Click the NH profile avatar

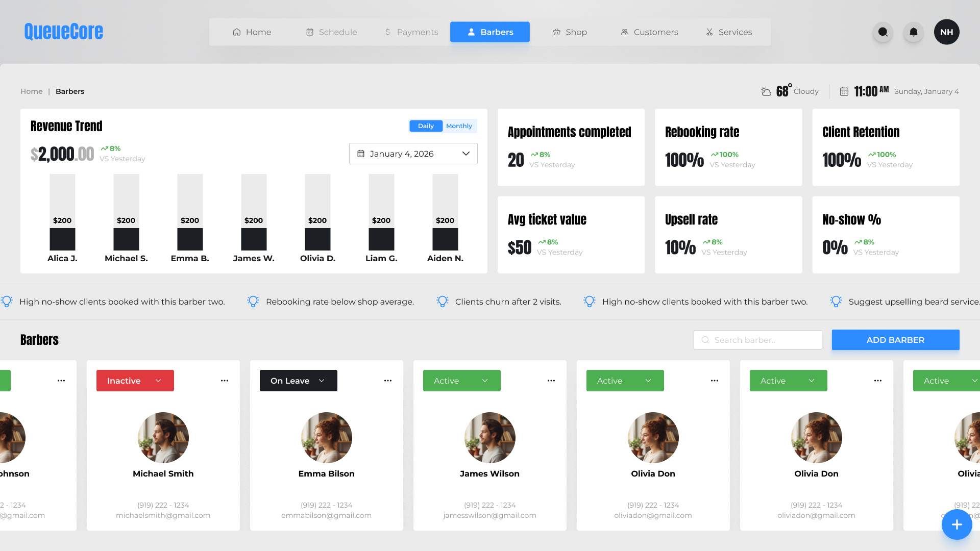pyautogui.click(x=946, y=32)
